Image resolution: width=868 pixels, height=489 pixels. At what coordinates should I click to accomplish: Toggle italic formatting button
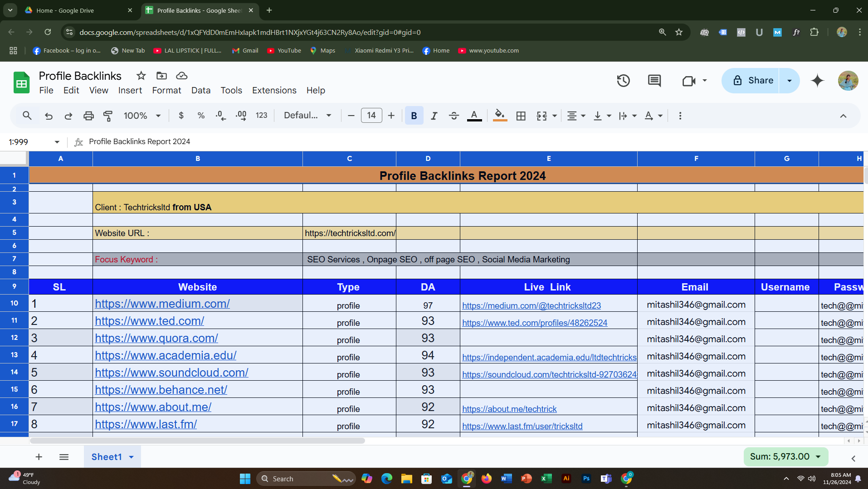(x=434, y=116)
